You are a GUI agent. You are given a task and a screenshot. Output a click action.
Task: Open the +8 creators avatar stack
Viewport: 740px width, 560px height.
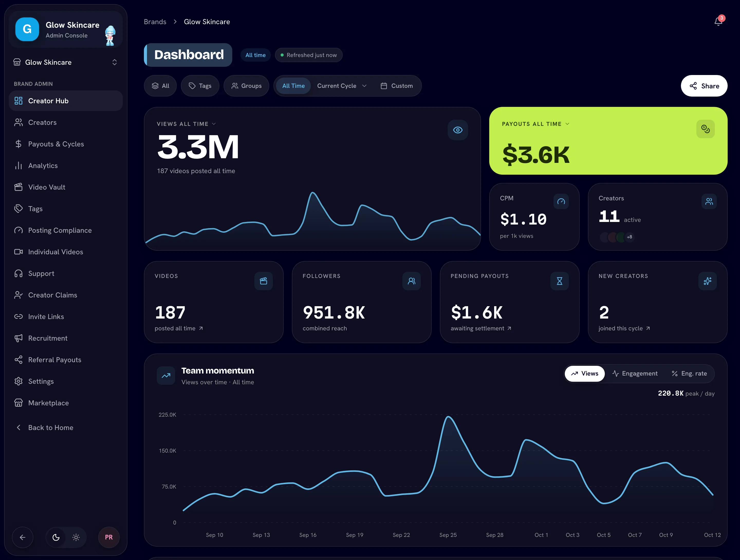[617, 237]
